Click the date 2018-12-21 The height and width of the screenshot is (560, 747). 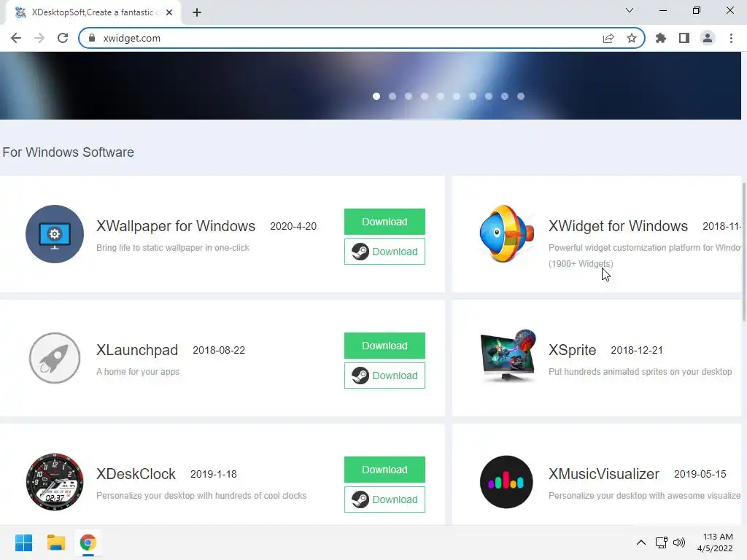[x=636, y=351]
